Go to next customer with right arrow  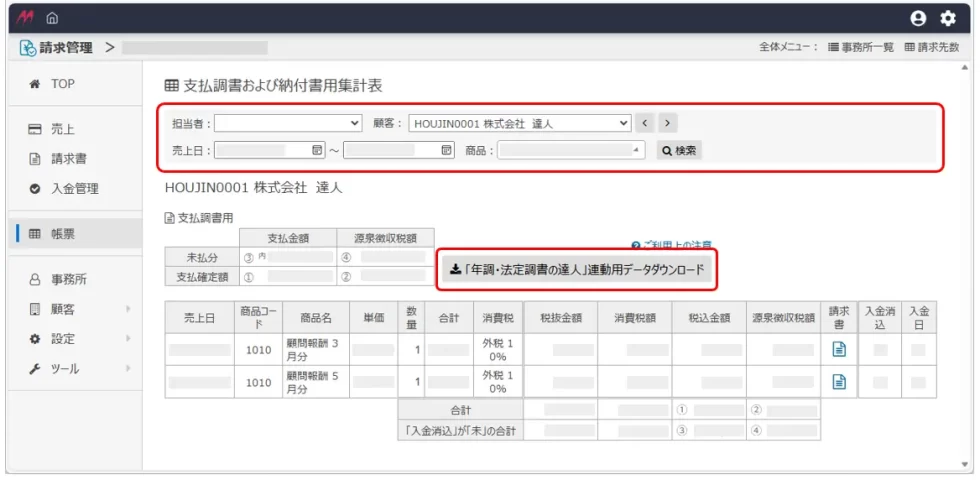point(667,123)
